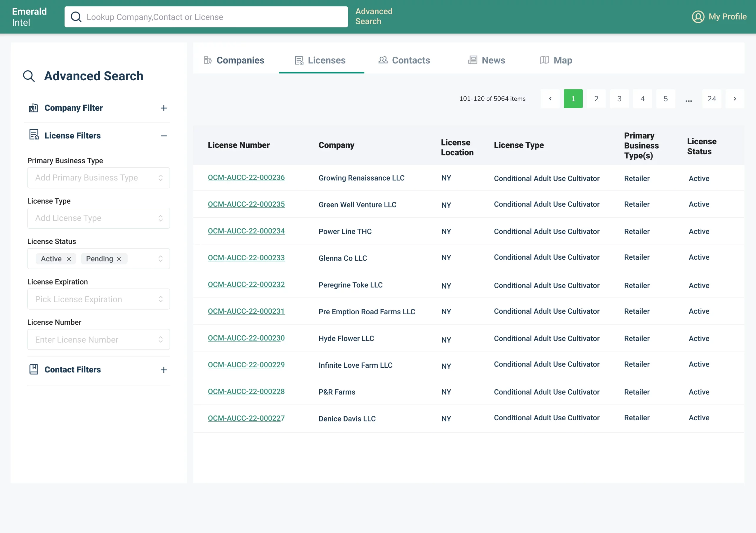Switch to the Companies tab

pos(234,60)
